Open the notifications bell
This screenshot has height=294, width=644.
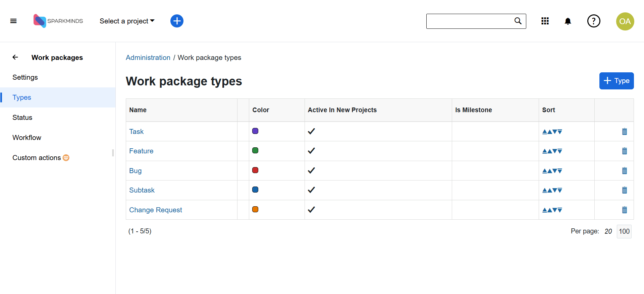click(x=568, y=21)
